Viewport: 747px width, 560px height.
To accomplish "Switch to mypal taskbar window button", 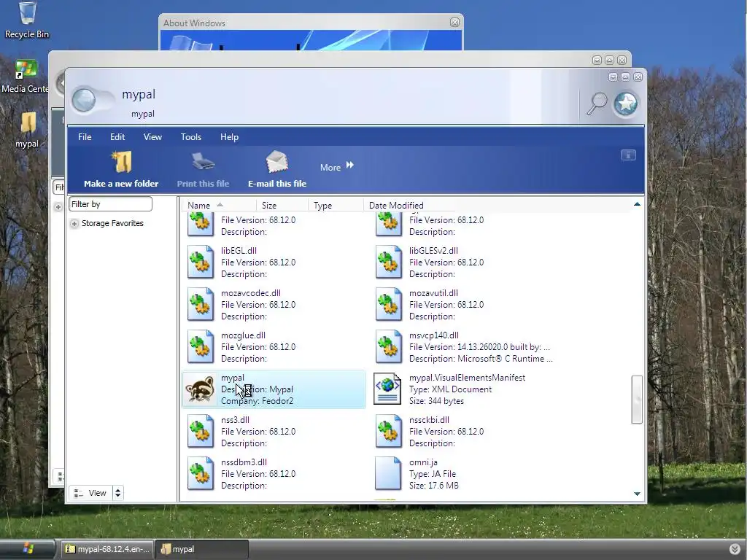I will click(x=203, y=549).
